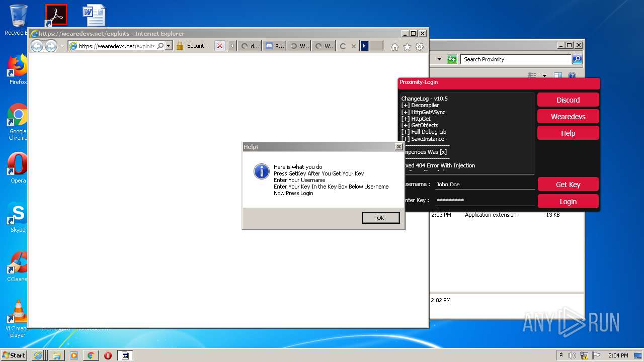Open File Explorer taskbar icon

click(x=56, y=355)
